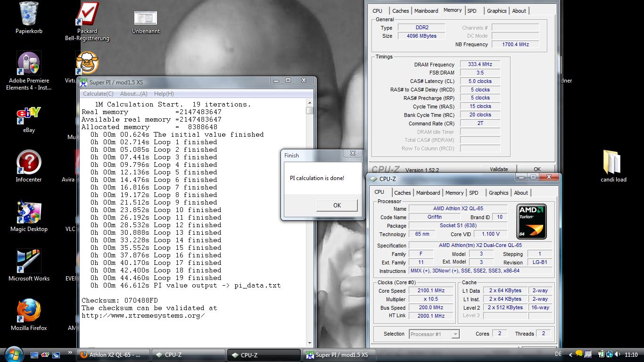
Task: Click Show Desktop in quick launch
Action: click(x=34, y=355)
